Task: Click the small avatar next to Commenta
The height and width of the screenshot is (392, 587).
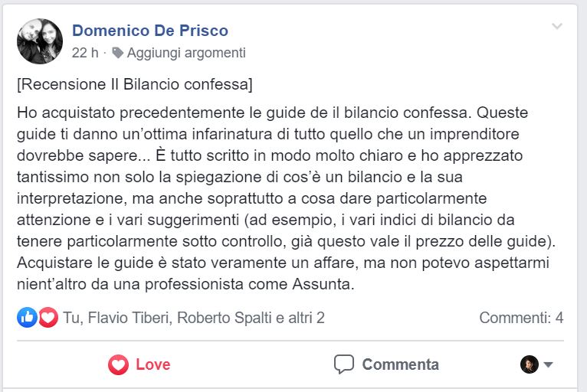Action: point(530,364)
